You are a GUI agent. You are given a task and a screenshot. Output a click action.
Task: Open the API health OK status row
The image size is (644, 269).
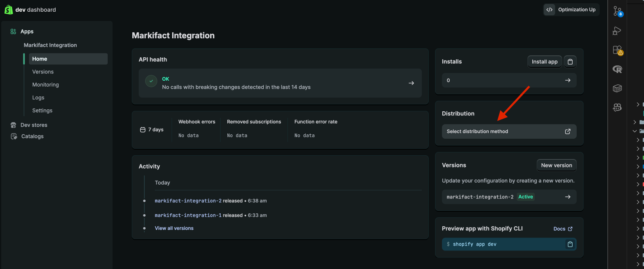click(280, 83)
